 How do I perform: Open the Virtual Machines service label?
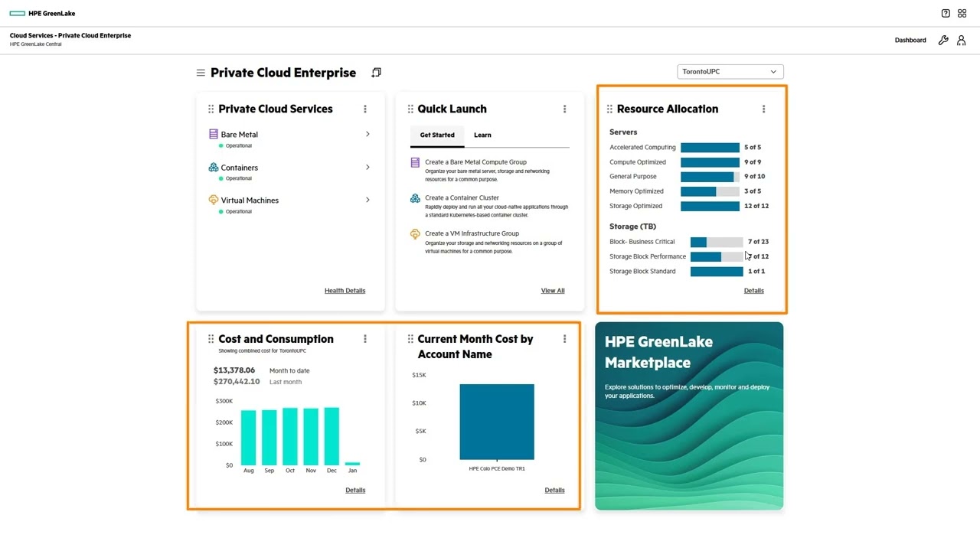[250, 201]
